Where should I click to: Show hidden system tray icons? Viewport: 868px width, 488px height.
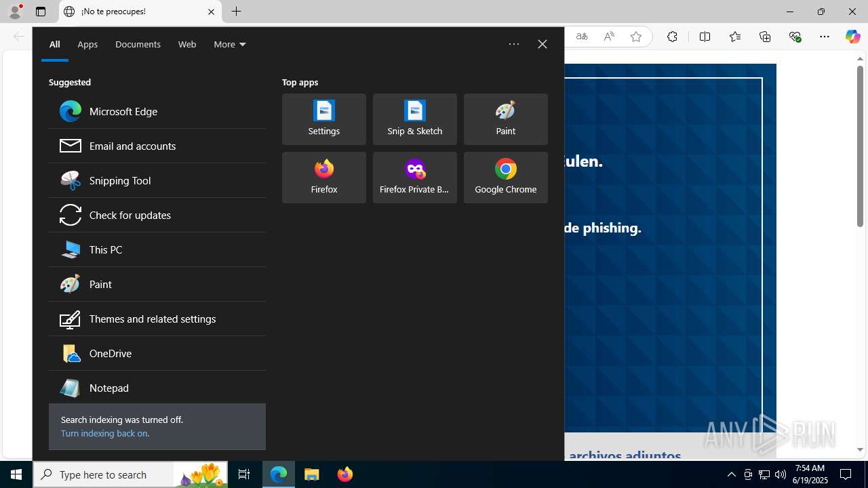click(x=732, y=474)
